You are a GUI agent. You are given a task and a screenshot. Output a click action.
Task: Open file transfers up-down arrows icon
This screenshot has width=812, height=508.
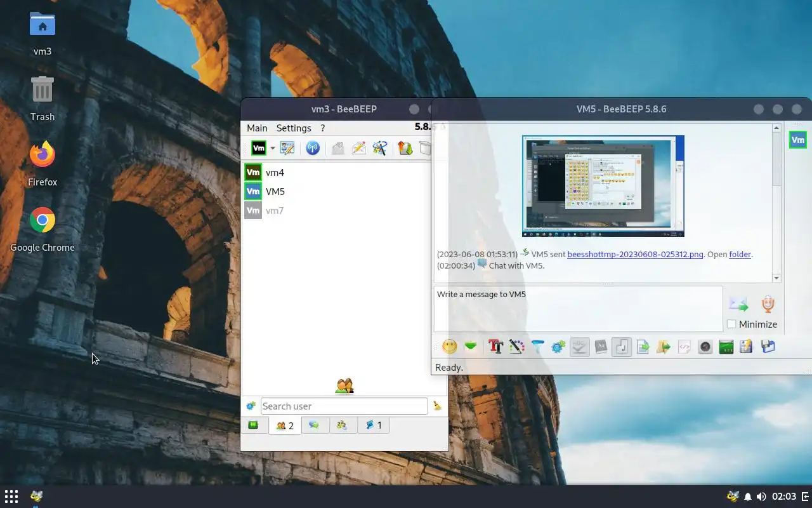click(405, 148)
